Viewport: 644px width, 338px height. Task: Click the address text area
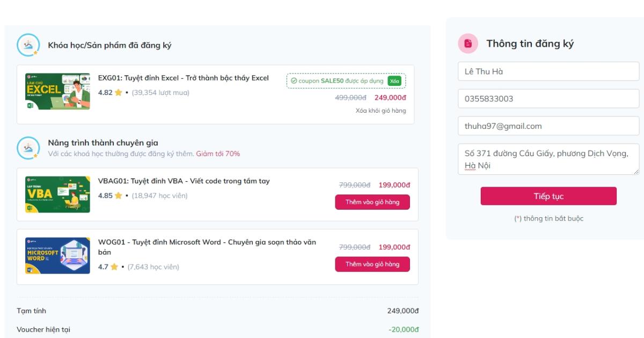(x=548, y=159)
